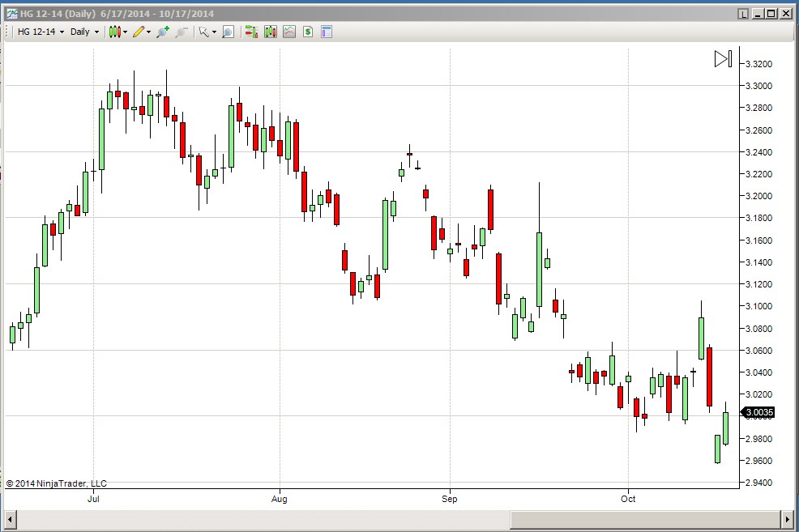Screen dimensions: 799x532
Task: Expand the chart style dropdown arrow
Action: coord(125,32)
